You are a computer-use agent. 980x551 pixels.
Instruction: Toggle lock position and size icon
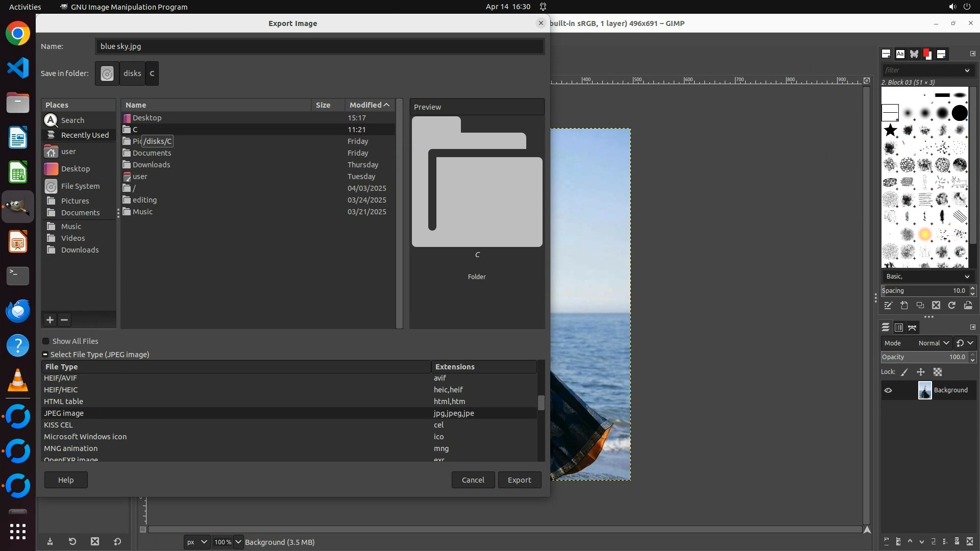[x=921, y=372]
